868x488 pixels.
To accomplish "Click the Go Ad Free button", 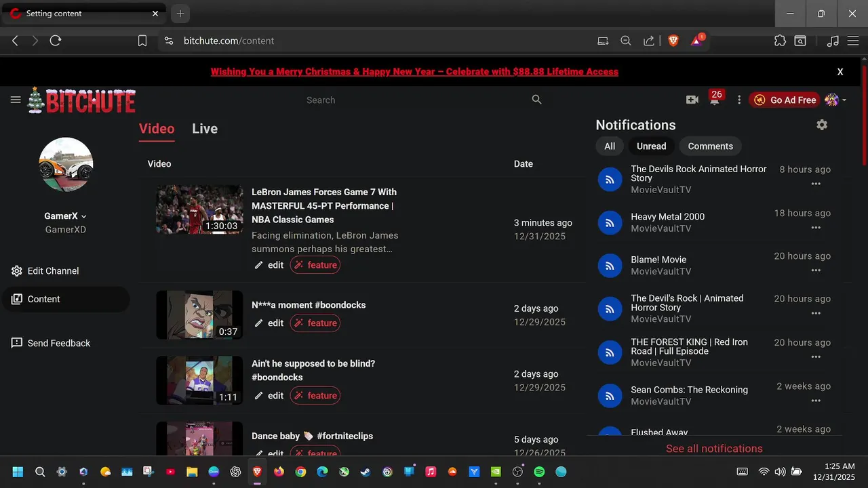I will 785,100.
